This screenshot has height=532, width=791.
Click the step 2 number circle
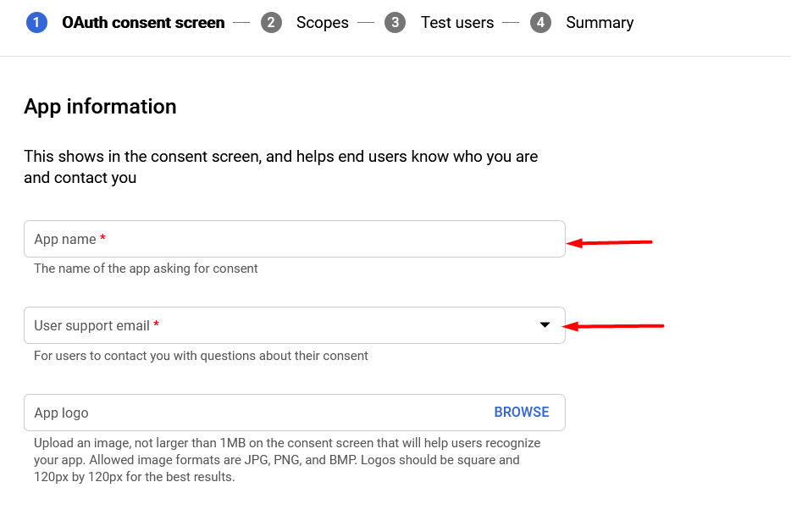(271, 23)
